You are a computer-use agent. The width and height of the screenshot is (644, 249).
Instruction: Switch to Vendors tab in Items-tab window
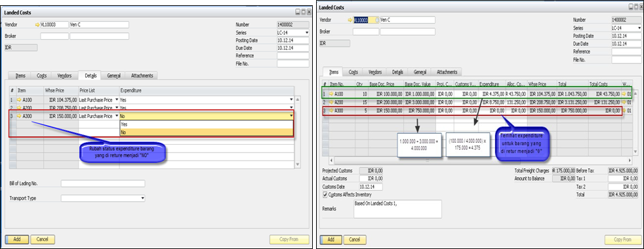(x=375, y=72)
